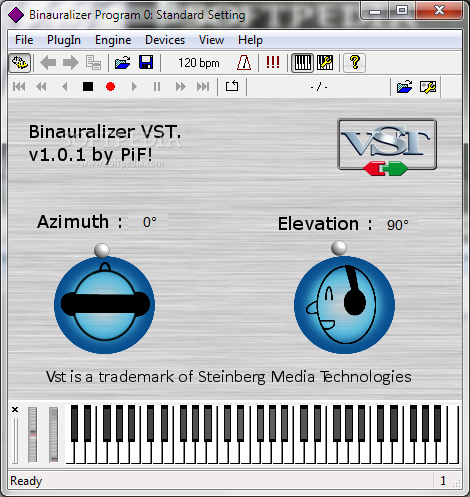470x497 pixels.
Task: Toggle the metronome icon
Action: (x=244, y=63)
